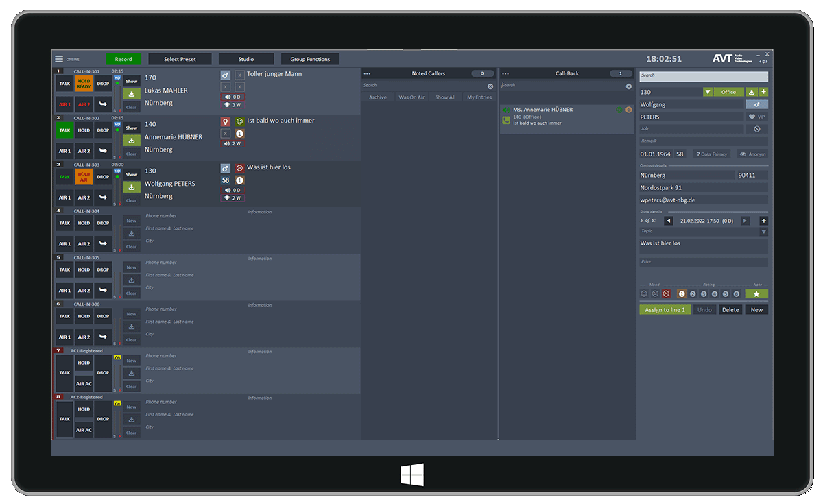This screenshot has width=823, height=504.
Task: Select rating 3 in the Rating row
Action: pyautogui.click(x=704, y=293)
